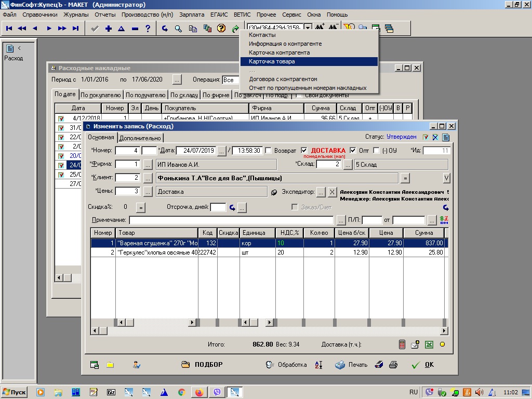Screen dimensions: 532x399
Task: Click the A-Z sort icon
Action: (x=319, y=365)
